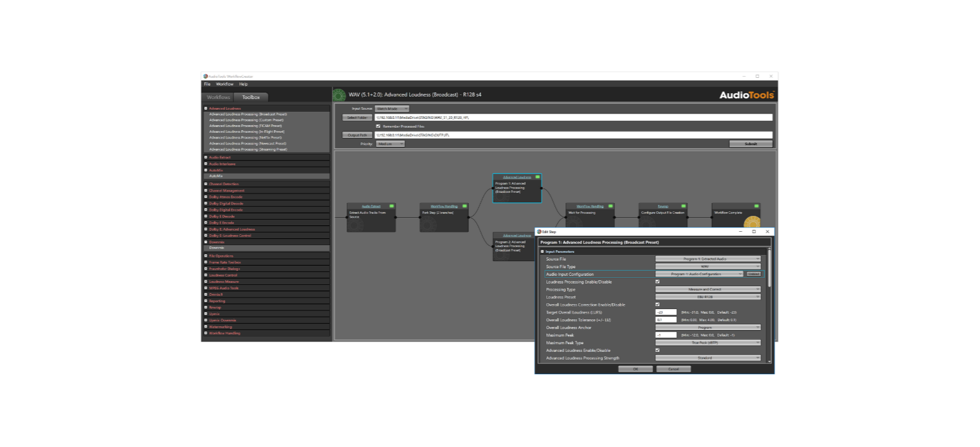Expand the Loudness Measure category

205,282
